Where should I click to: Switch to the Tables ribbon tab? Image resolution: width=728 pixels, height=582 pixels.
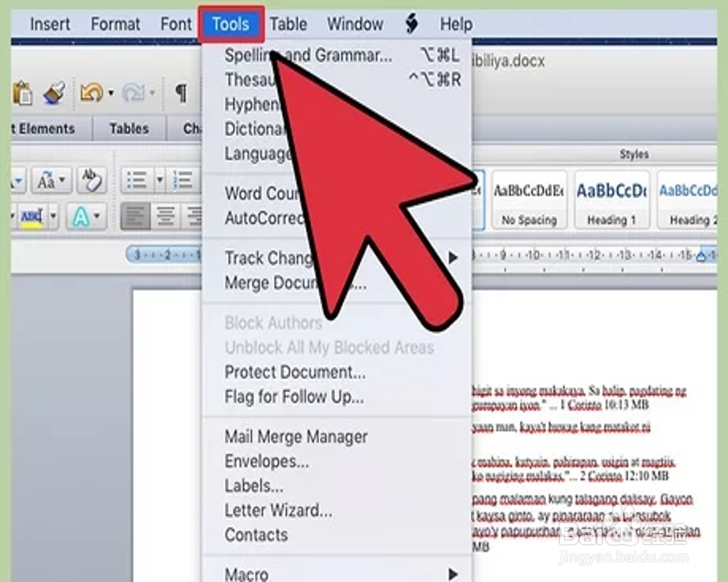(129, 129)
